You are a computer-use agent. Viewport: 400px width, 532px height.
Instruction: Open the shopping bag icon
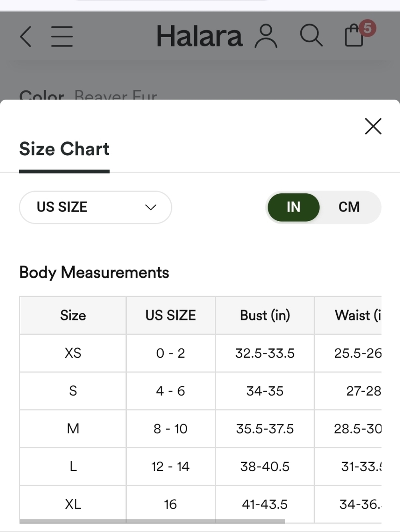click(354, 36)
